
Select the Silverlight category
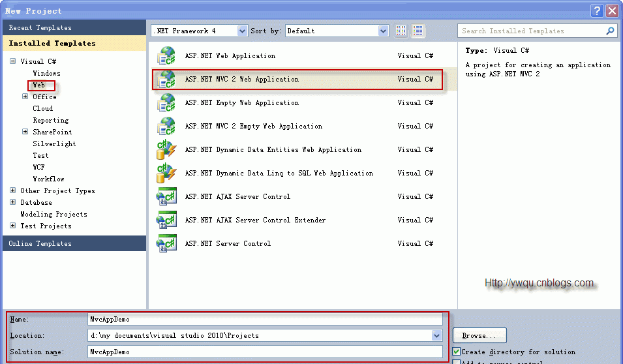coord(54,144)
